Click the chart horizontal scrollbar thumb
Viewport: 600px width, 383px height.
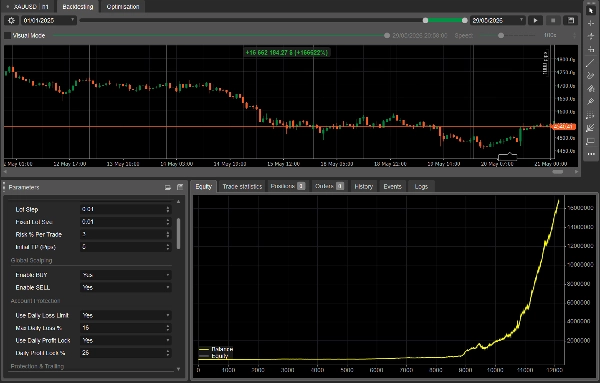pyautogui.click(x=558, y=172)
